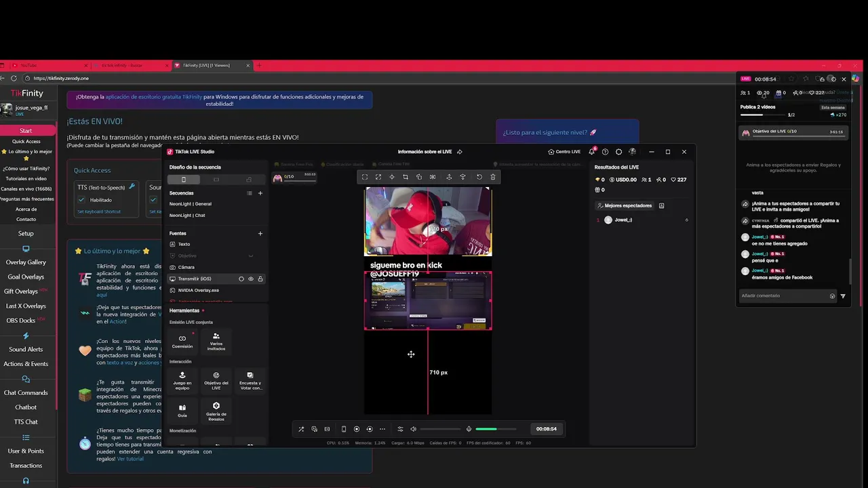Click the stretch-to-fill icon in canvas toolbar
This screenshot has width=868, height=488.
(x=378, y=177)
